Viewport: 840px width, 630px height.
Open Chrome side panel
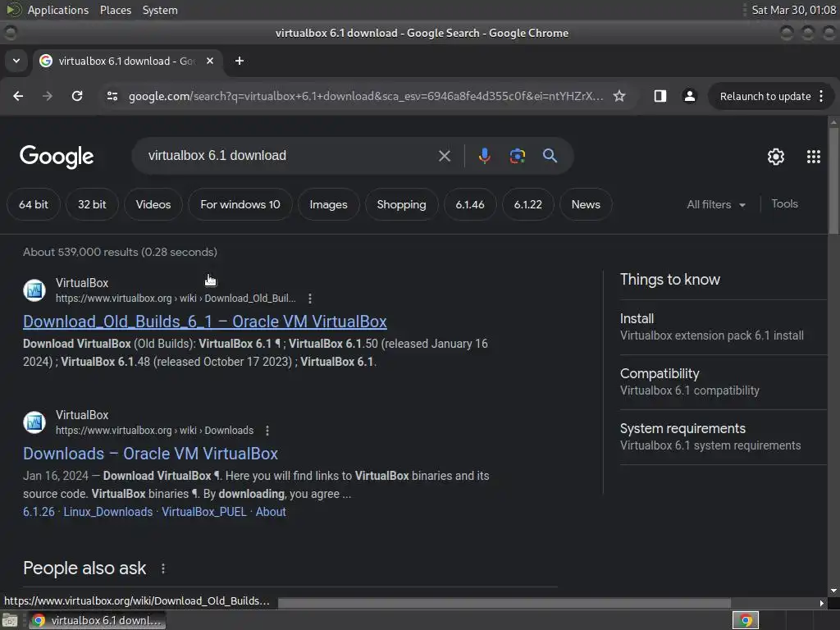660,96
